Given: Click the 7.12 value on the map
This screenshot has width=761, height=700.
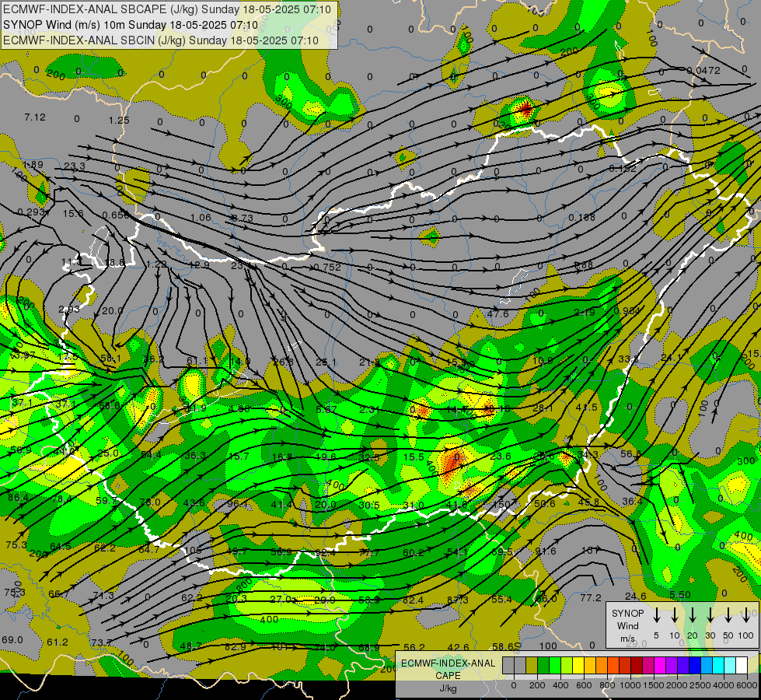Looking at the screenshot, I should [x=35, y=117].
